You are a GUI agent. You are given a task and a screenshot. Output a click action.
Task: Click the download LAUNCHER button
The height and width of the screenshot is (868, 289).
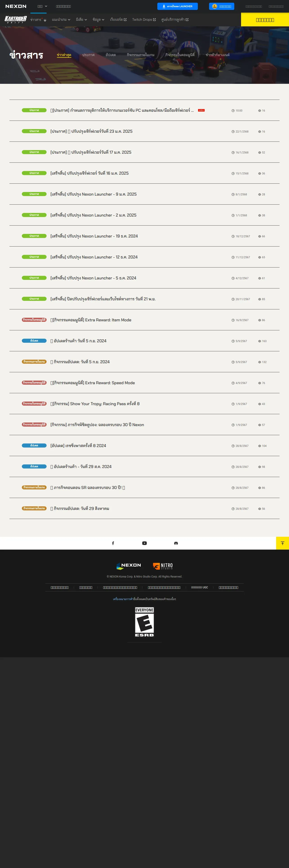coord(177,6)
